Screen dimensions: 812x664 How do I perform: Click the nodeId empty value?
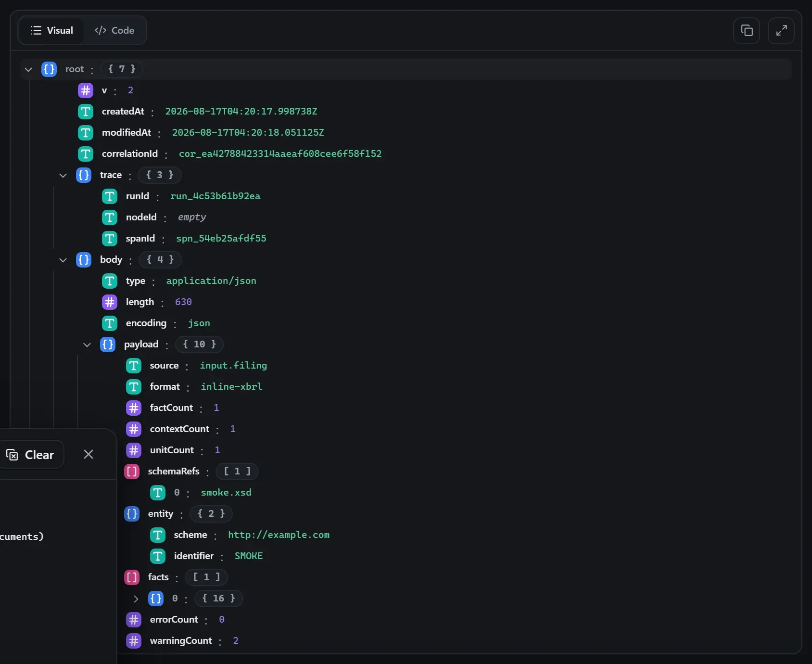coord(192,217)
